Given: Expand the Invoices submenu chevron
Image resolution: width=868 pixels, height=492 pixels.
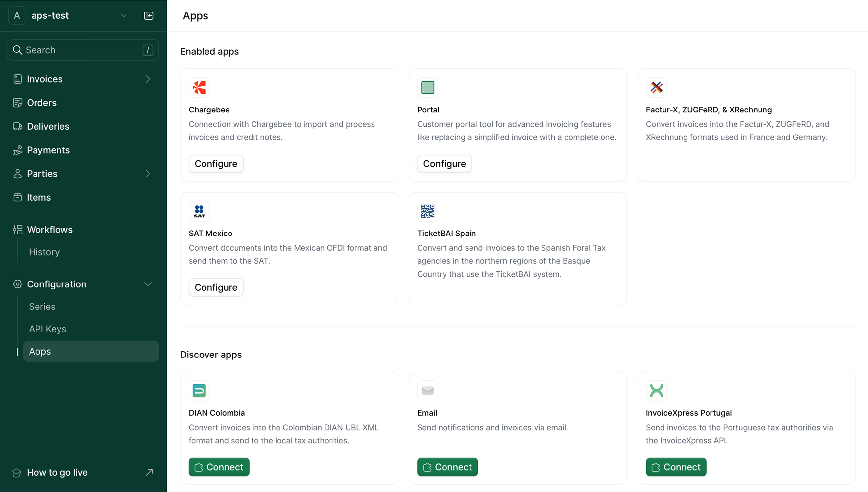Looking at the screenshot, I should [148, 79].
